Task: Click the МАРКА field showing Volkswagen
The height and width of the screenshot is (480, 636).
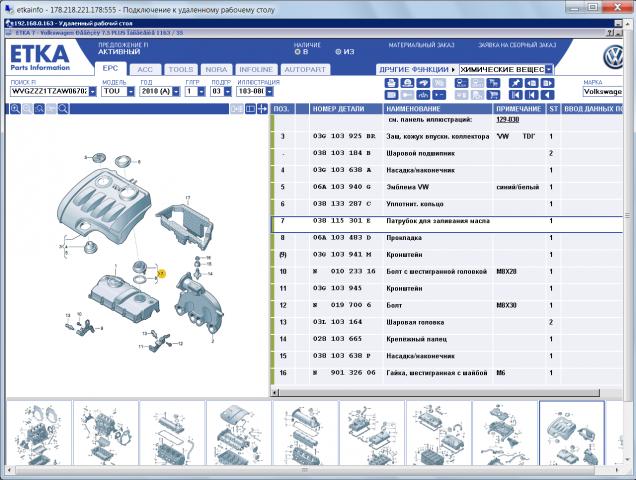Action: [602, 92]
